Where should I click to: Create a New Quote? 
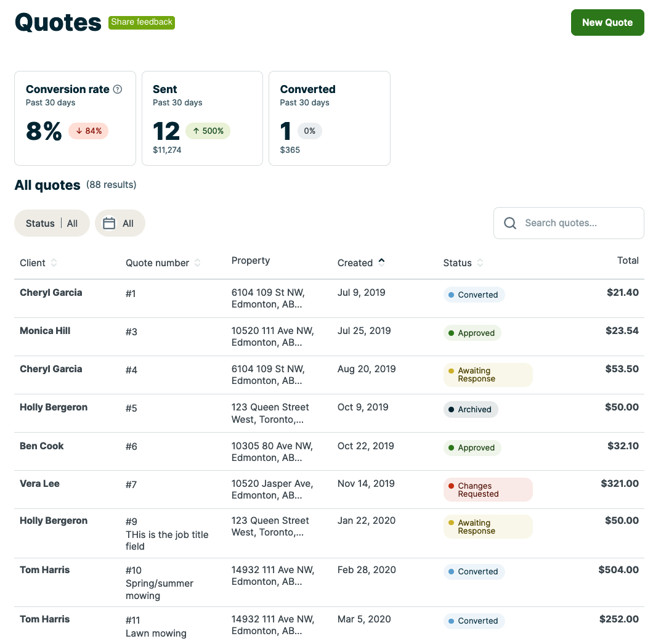607,22
